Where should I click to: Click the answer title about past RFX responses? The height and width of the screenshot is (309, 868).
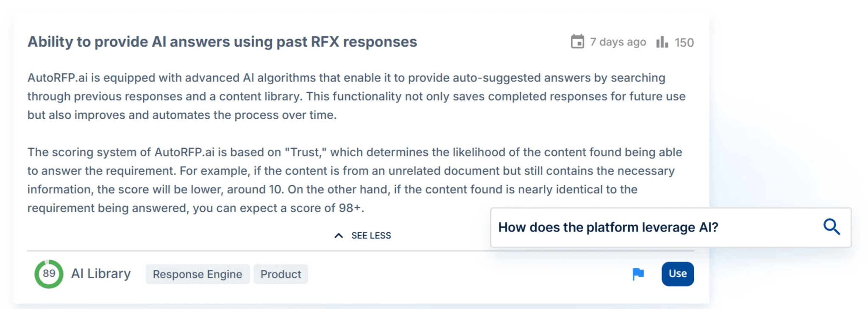[222, 42]
